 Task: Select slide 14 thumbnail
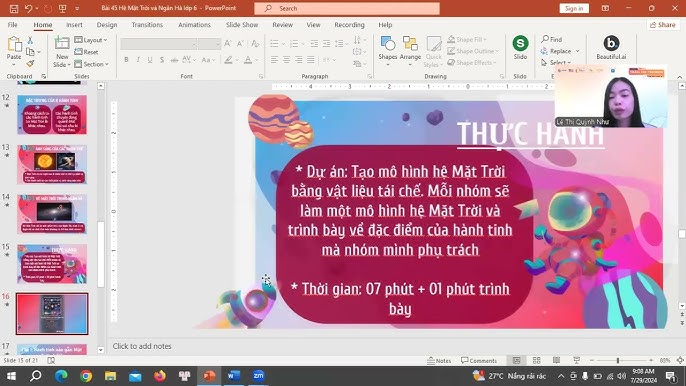pyautogui.click(x=52, y=214)
